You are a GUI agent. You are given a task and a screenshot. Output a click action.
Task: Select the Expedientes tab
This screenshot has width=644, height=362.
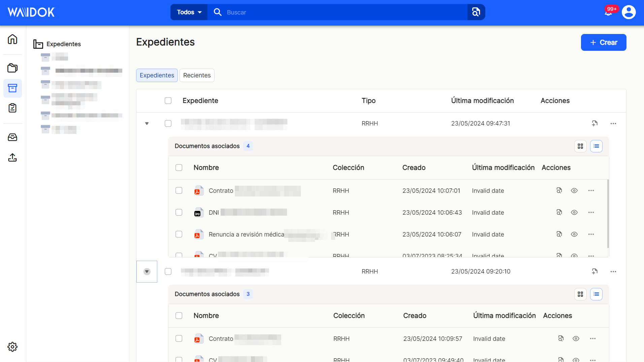pyautogui.click(x=157, y=75)
